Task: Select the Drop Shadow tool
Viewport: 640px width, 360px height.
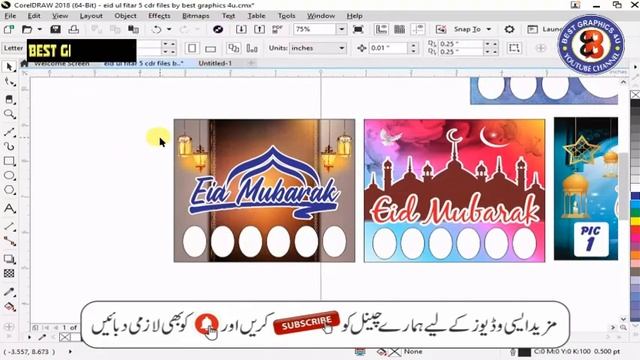Action: point(9,259)
